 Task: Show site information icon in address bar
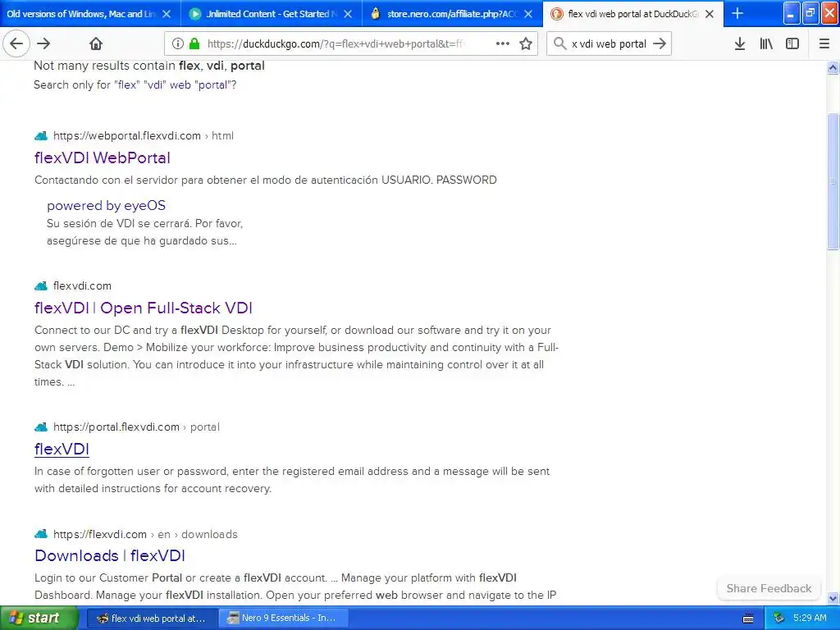177,43
